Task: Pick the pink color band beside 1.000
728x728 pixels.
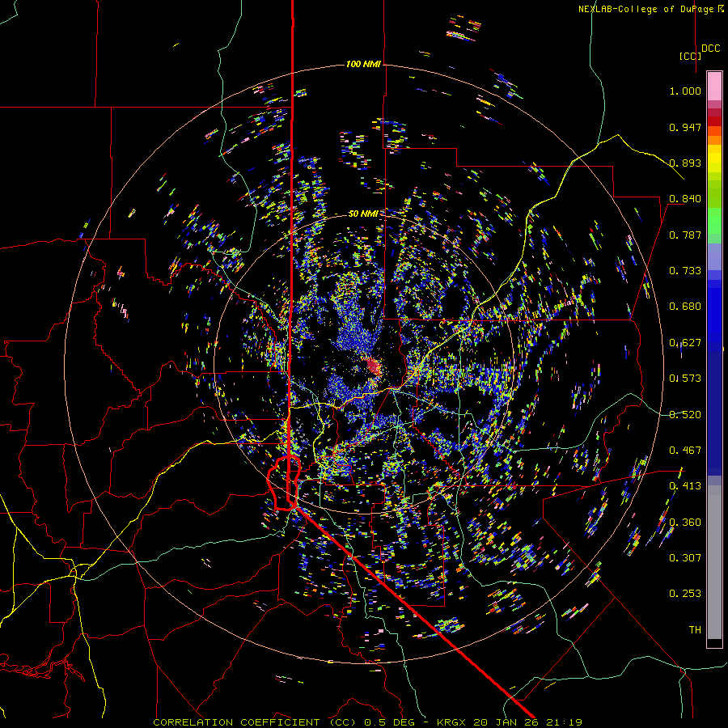Action: pos(714,87)
